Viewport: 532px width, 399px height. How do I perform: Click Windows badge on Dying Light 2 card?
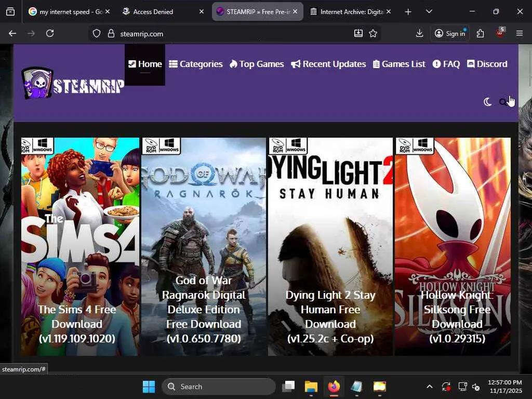click(x=296, y=145)
